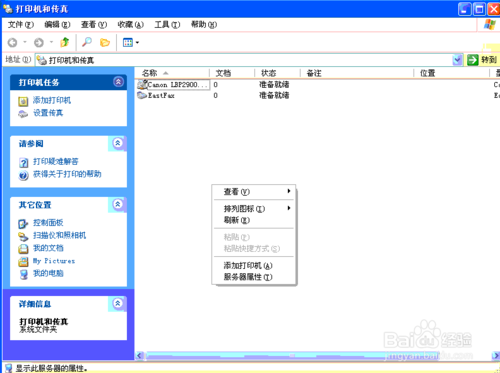Collapse the 其它位置 panel

pyautogui.click(x=117, y=204)
